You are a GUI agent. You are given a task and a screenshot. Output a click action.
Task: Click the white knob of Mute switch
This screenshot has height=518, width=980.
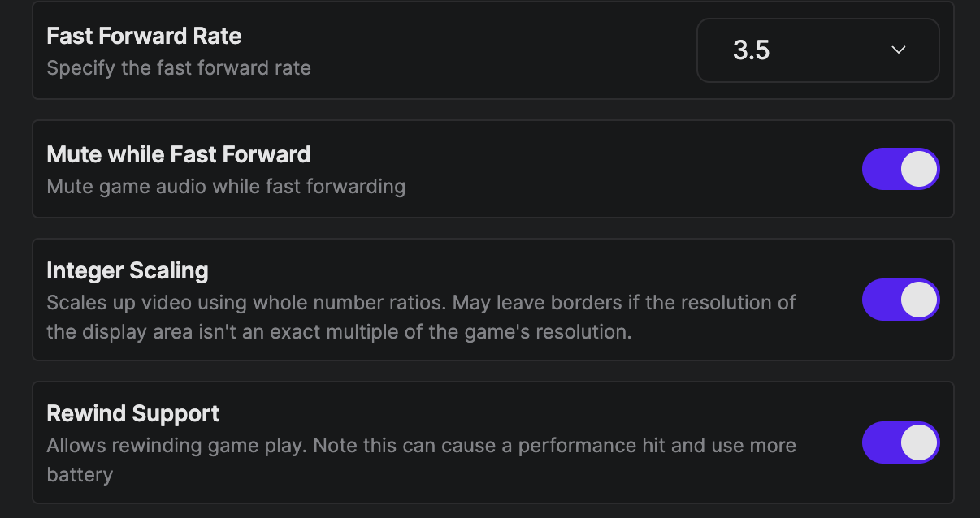919,169
